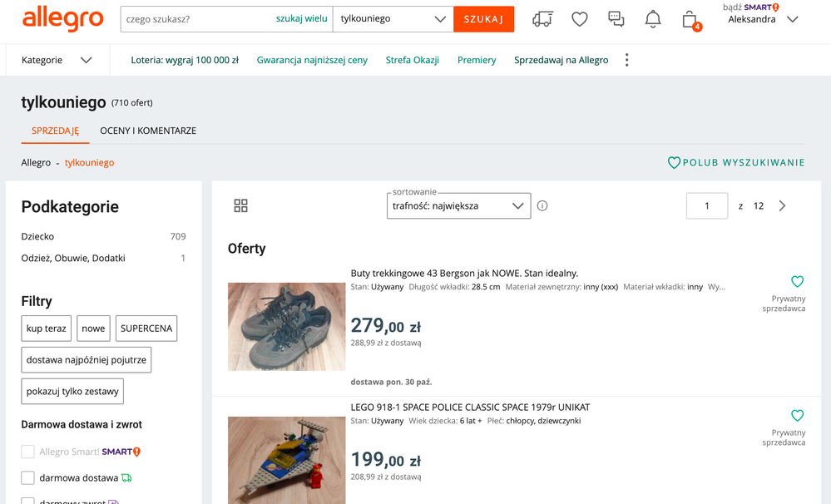Open Buty trekkingowe 43 Bergson offer title
Screen dimensions: 831x504
point(464,274)
